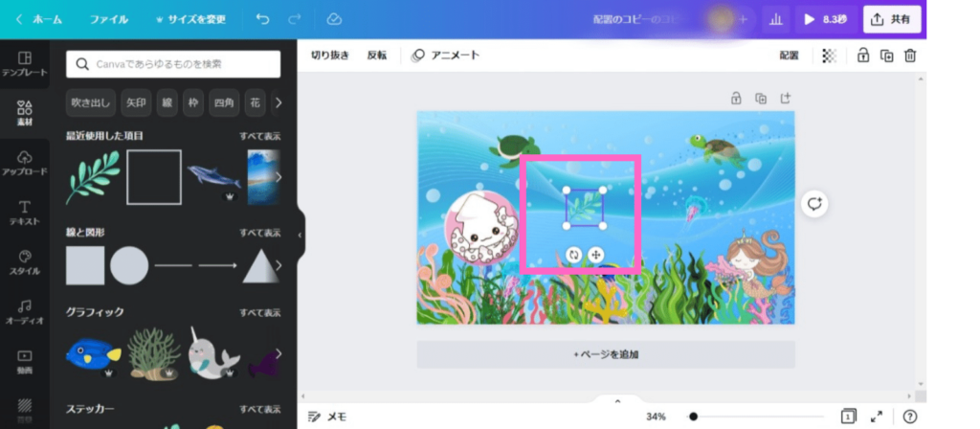The image size is (980, 429).
Task: Select the 線 category chip
Action: click(167, 102)
